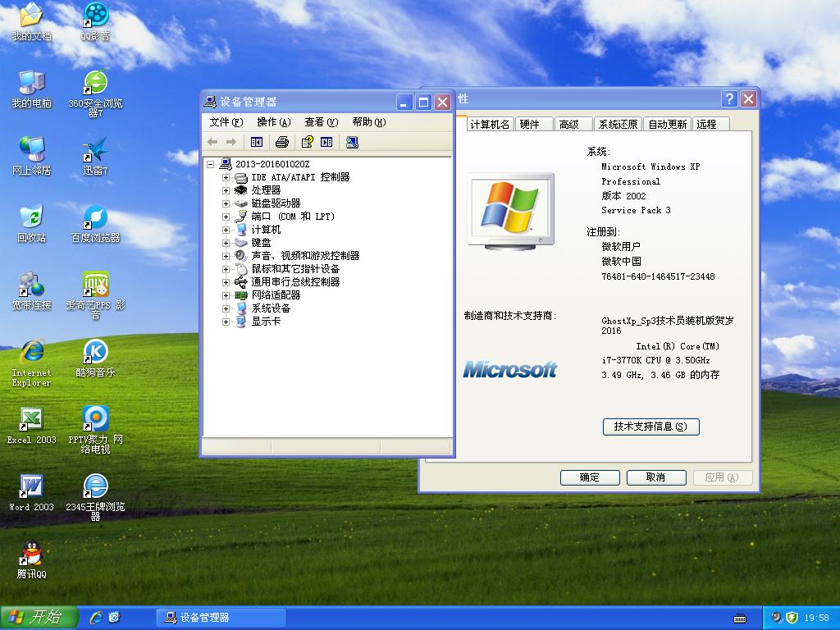Expand the 计算机 device node
Viewport: 840px width, 630px height.
(x=226, y=230)
